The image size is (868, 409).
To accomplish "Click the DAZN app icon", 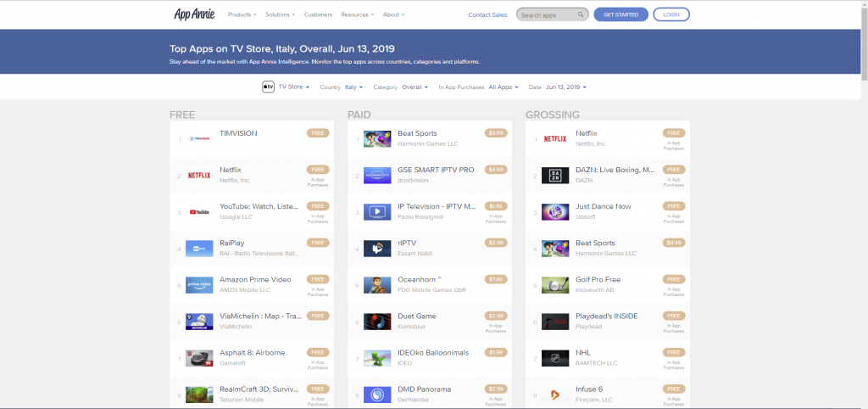I will [x=555, y=176].
